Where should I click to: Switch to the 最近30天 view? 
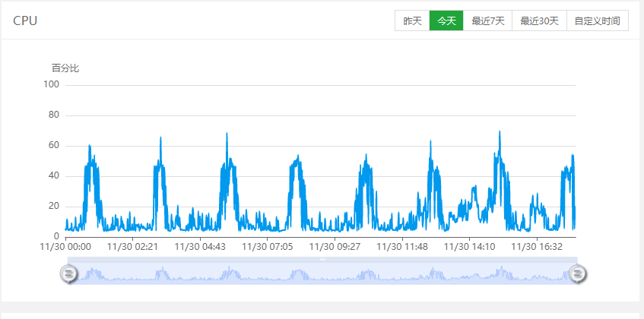tap(539, 21)
